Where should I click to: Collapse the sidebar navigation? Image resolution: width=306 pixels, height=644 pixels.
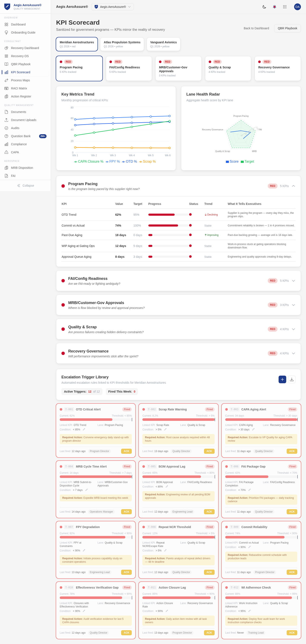[25, 186]
